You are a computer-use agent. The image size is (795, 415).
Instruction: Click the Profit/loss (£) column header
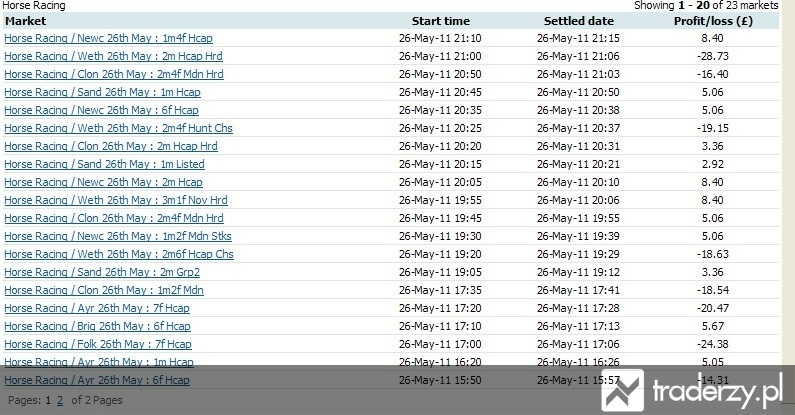click(713, 21)
